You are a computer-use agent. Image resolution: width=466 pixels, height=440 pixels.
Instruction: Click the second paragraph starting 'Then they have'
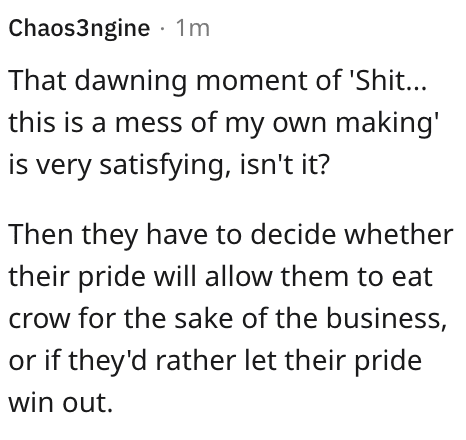click(231, 318)
